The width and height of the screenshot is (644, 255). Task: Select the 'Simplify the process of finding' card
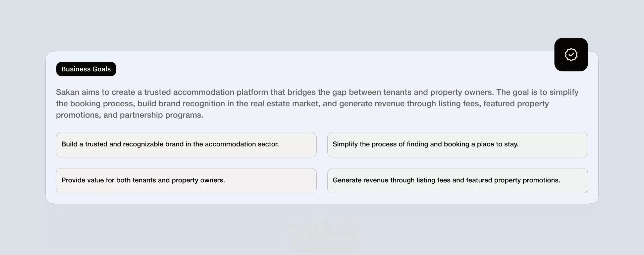[x=458, y=144]
